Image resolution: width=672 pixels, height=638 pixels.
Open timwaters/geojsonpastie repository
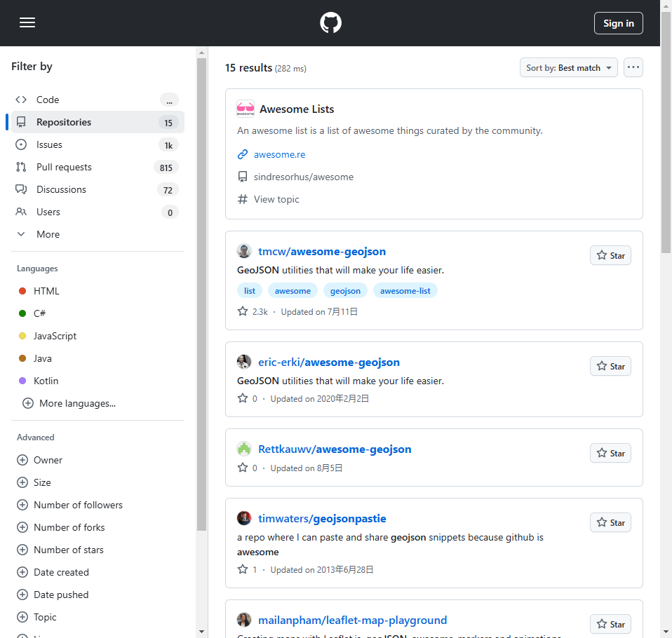[322, 519]
